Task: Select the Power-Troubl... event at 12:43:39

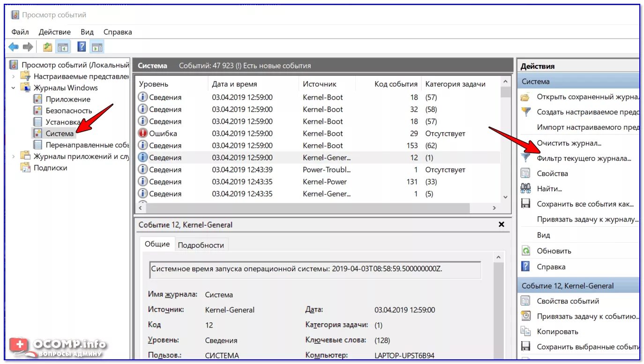Action: point(318,170)
